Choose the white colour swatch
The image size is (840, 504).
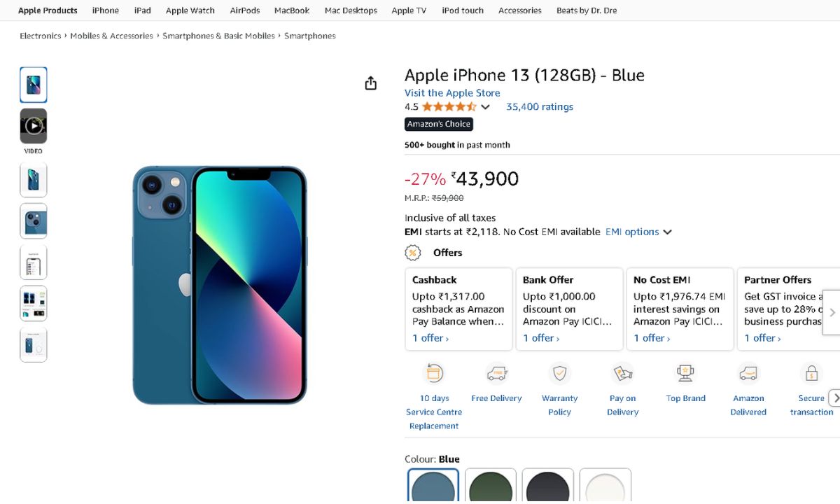[605, 486]
